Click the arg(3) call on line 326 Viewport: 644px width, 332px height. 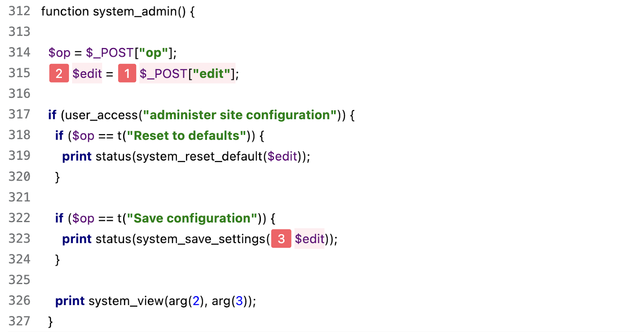(230, 301)
